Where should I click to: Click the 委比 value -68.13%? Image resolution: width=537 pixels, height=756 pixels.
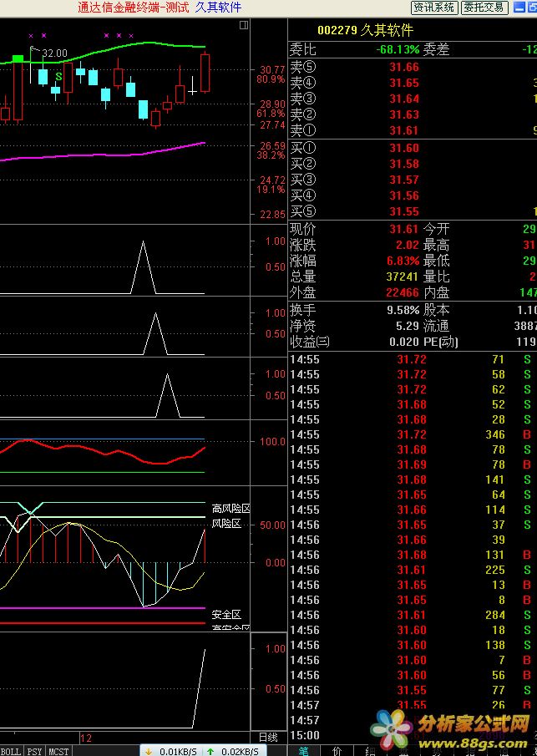pyautogui.click(x=398, y=49)
